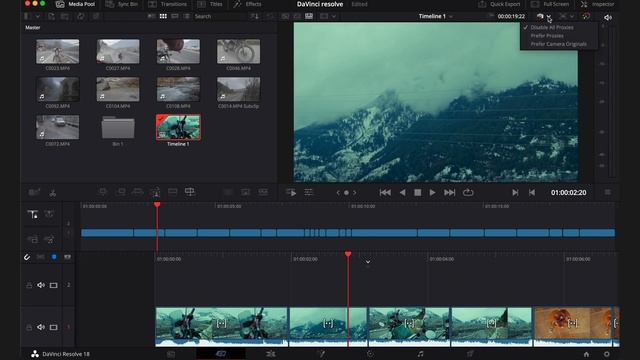Select icon grid view in media pool

[x=163, y=16]
